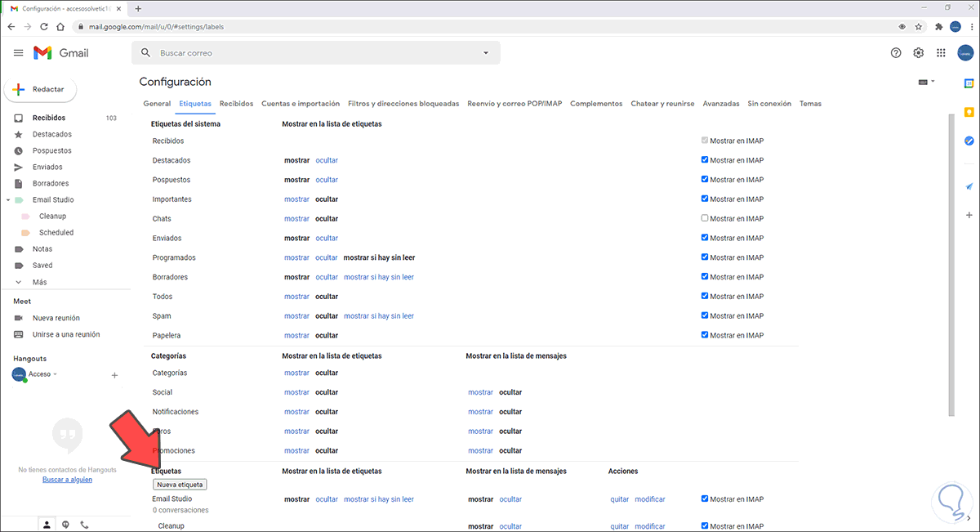Open Google Tasks in side panel
This screenshot has width=980, height=532.
click(969, 141)
